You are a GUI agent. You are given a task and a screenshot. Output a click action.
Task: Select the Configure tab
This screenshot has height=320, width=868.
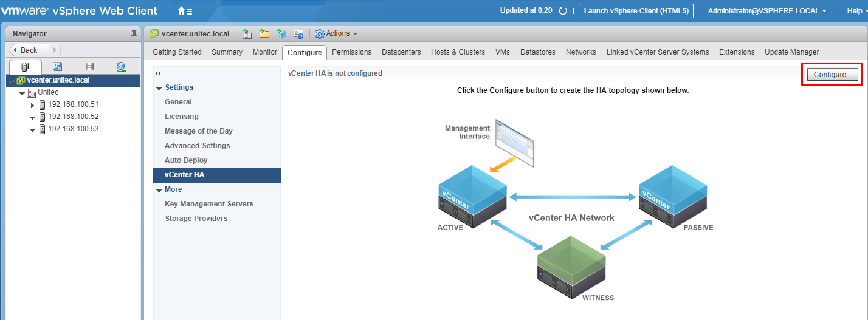point(305,53)
